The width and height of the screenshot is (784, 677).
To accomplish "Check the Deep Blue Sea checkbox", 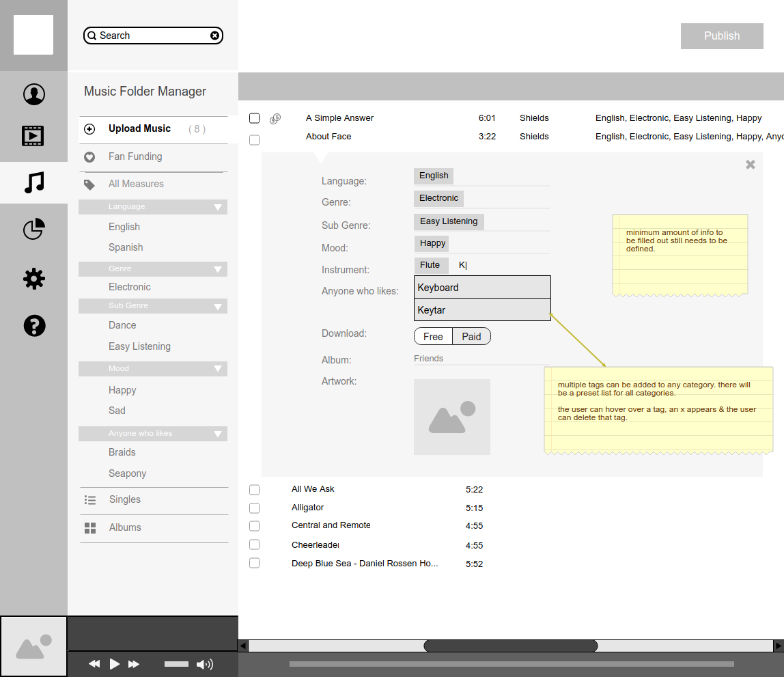I will tap(255, 563).
